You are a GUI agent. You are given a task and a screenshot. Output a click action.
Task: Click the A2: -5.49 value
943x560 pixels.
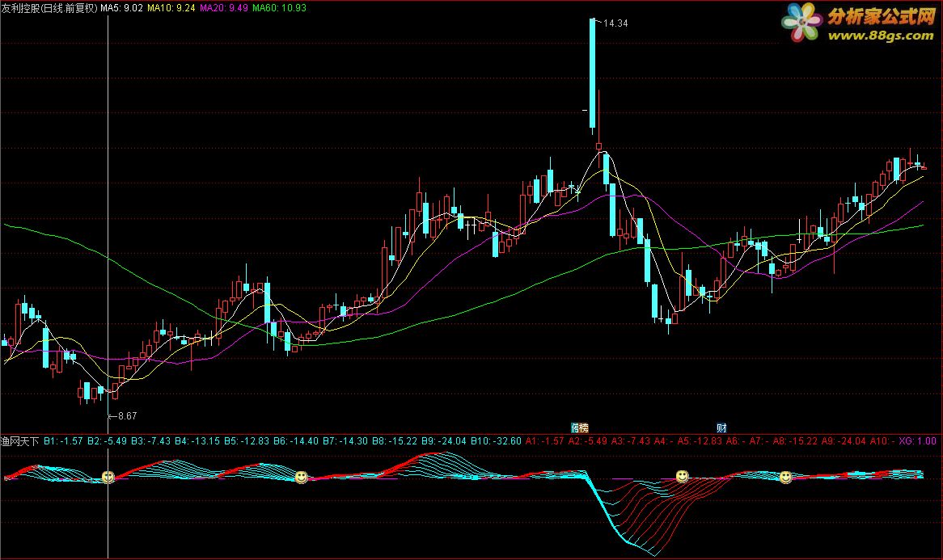pos(588,441)
